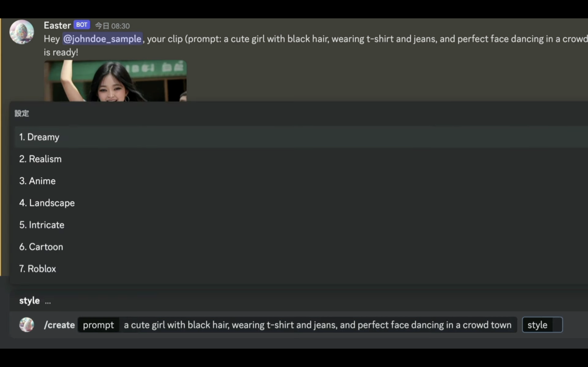Select the 1. Dreamy style option
Screen dimensions: 588x367
[x=301, y=137]
